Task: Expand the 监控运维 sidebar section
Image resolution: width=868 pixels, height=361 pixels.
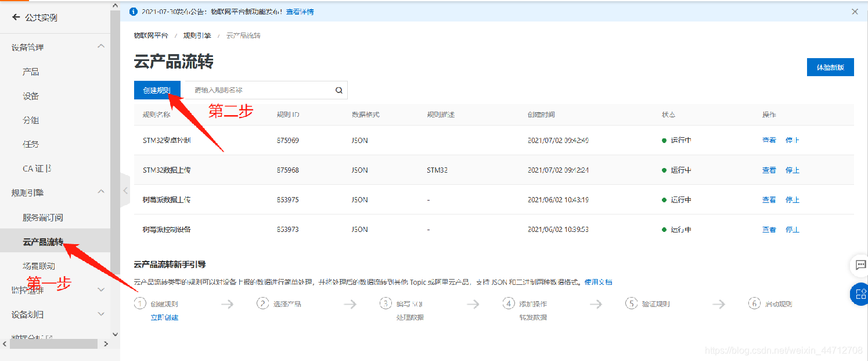Action: point(101,289)
